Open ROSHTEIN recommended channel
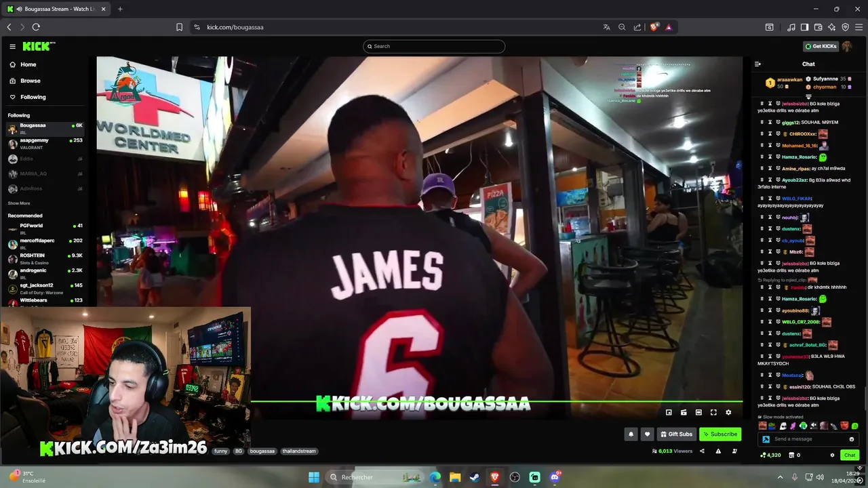Image resolution: width=868 pixels, height=488 pixels. point(45,258)
